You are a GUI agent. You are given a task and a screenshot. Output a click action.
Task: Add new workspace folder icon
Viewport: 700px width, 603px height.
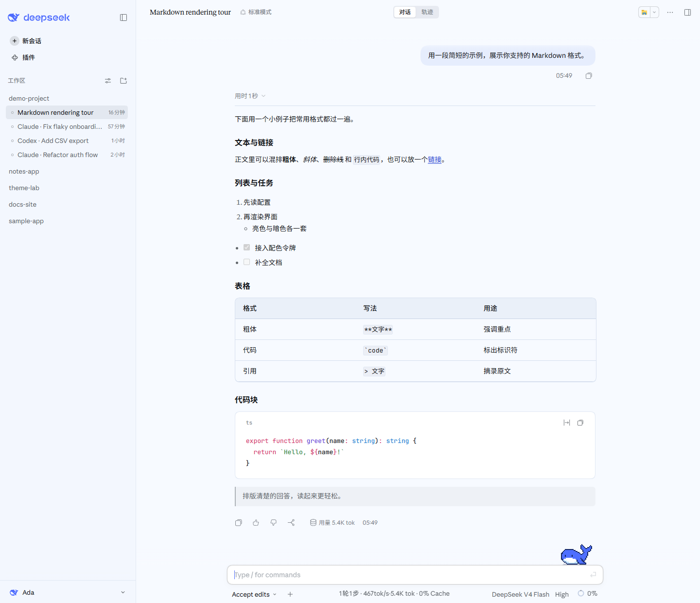(x=123, y=81)
